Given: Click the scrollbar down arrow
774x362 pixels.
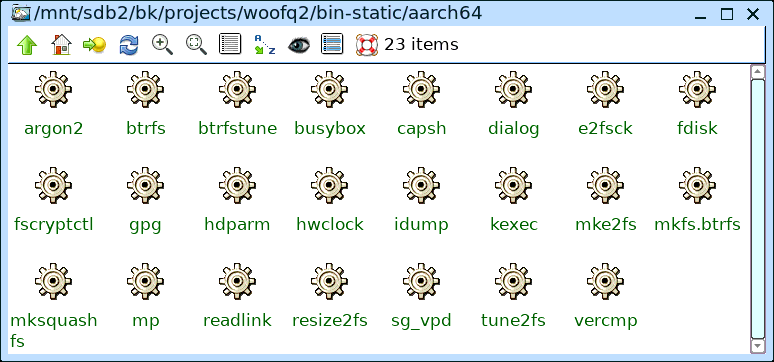Looking at the screenshot, I should coord(757,346).
